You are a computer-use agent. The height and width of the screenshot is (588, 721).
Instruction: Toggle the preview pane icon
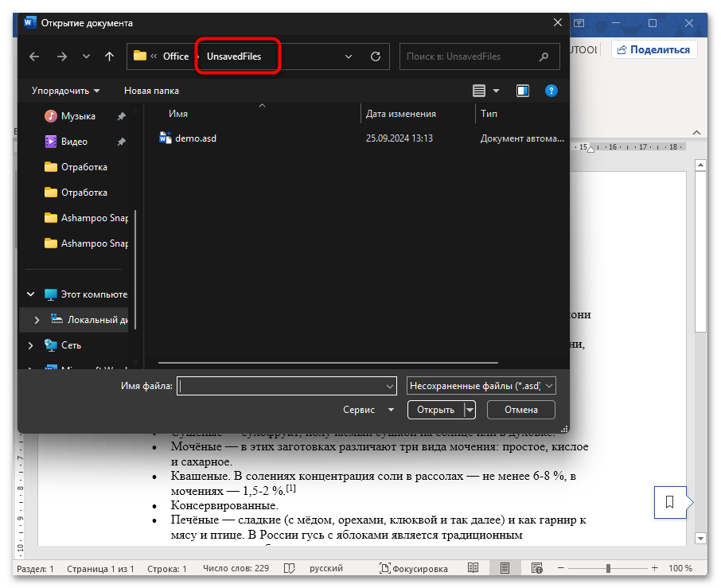(x=523, y=91)
